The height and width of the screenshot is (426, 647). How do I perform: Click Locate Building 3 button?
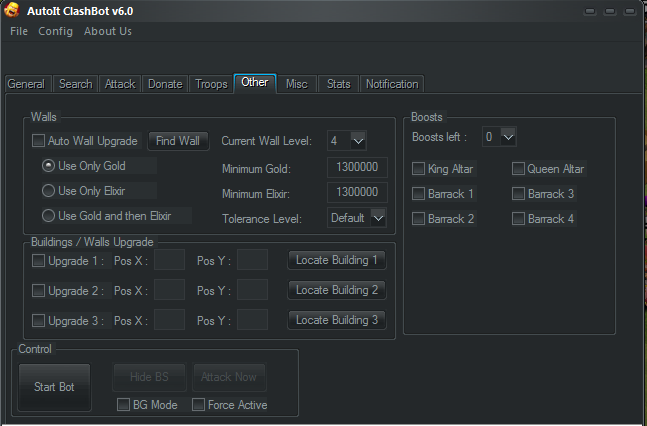pos(337,320)
